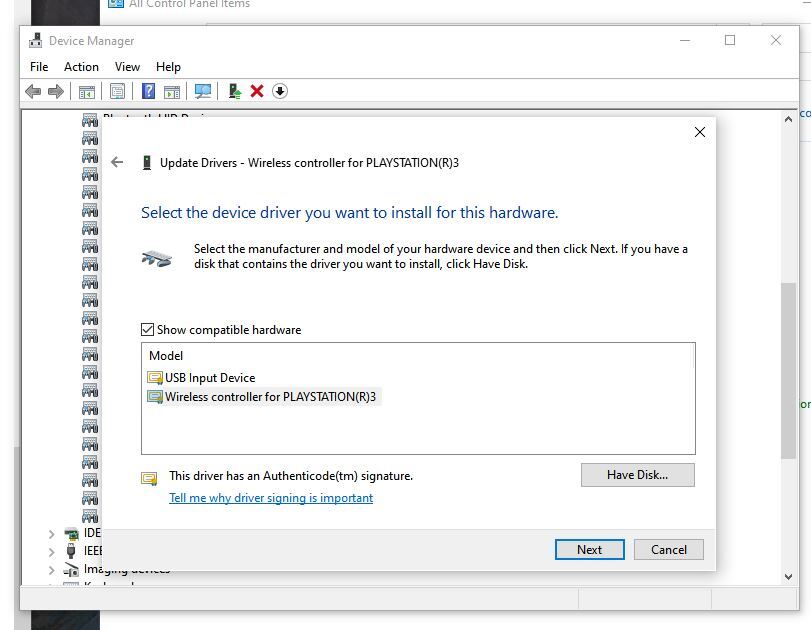Open the 'Tell me why driver signing is important' link

[271, 498]
